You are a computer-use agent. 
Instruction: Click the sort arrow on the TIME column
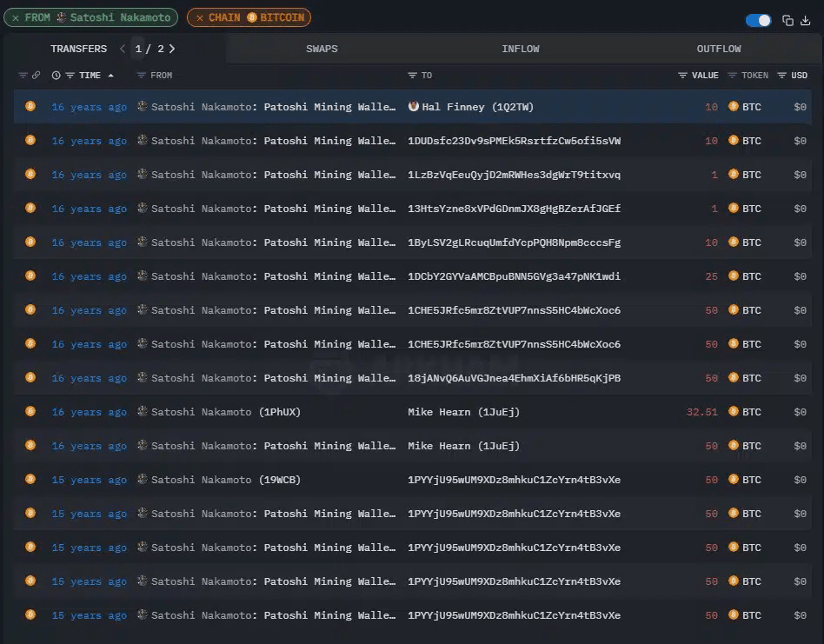pos(111,76)
